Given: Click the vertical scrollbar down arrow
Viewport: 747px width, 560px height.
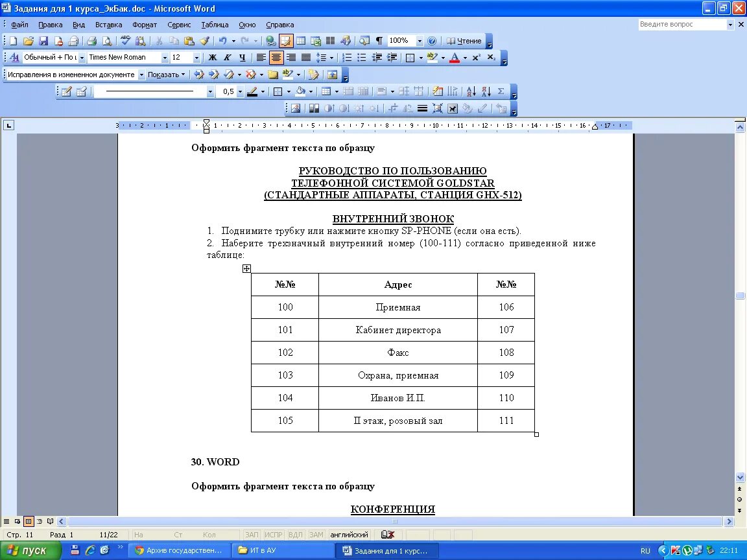Looking at the screenshot, I should (740, 476).
